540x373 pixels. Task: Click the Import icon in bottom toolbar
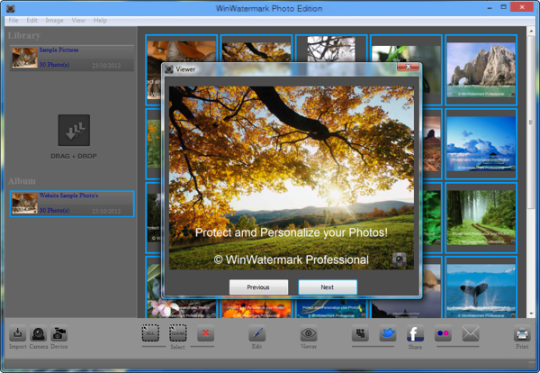click(17, 333)
